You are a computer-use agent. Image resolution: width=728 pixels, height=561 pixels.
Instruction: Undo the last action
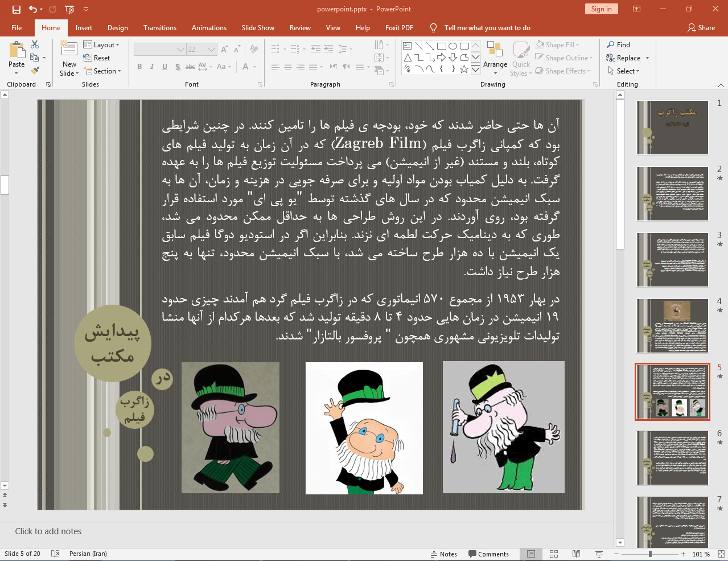34,9
